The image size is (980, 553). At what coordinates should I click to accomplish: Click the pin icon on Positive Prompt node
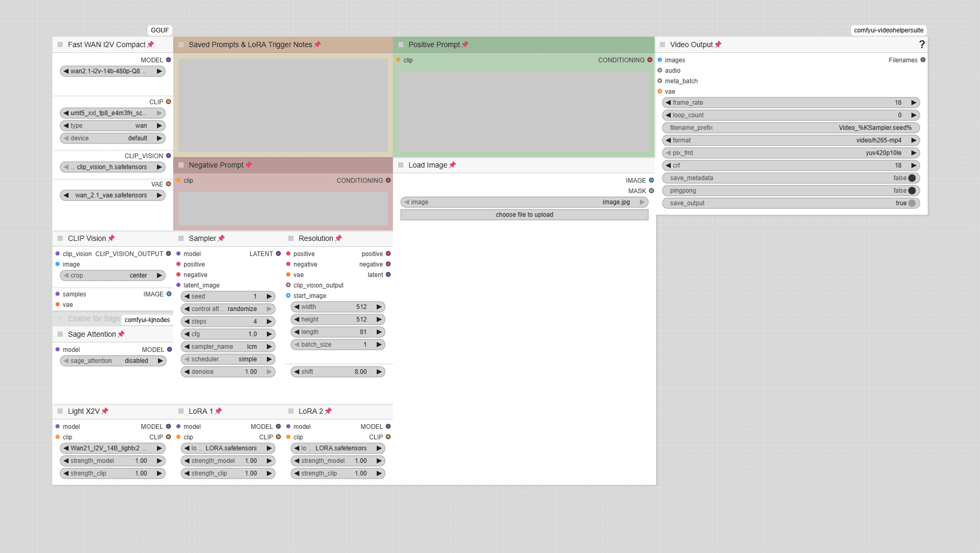[465, 45]
